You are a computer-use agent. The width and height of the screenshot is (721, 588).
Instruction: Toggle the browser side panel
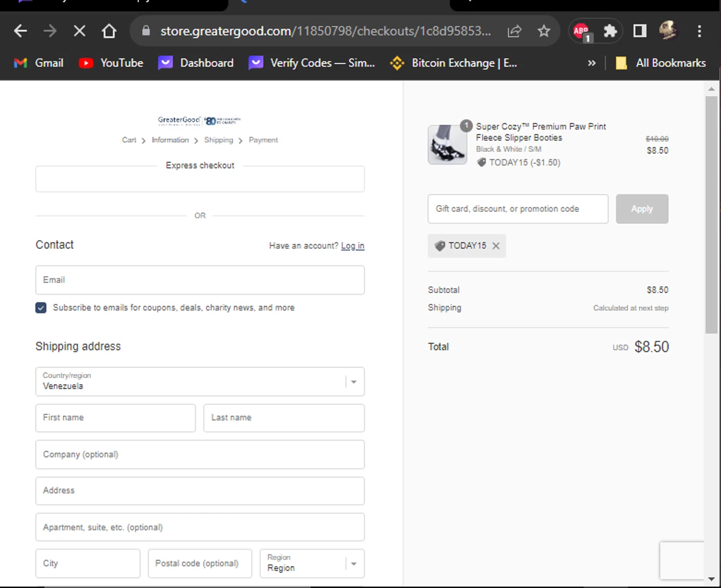pos(640,31)
